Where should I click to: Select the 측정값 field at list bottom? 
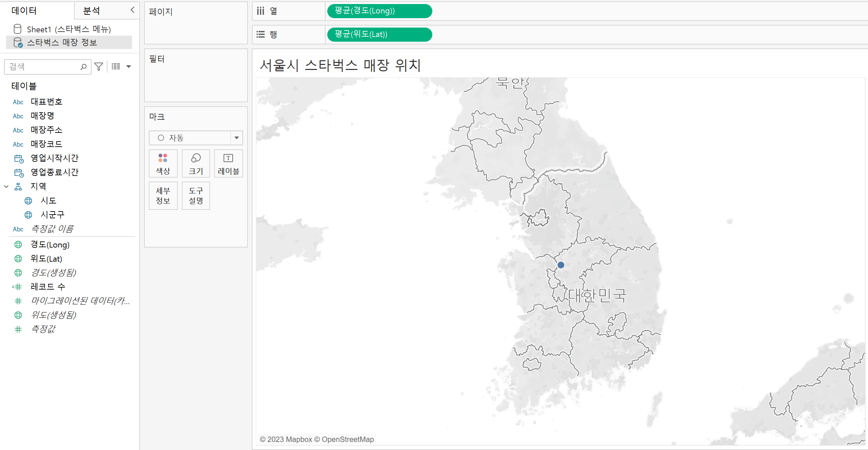pyautogui.click(x=43, y=329)
